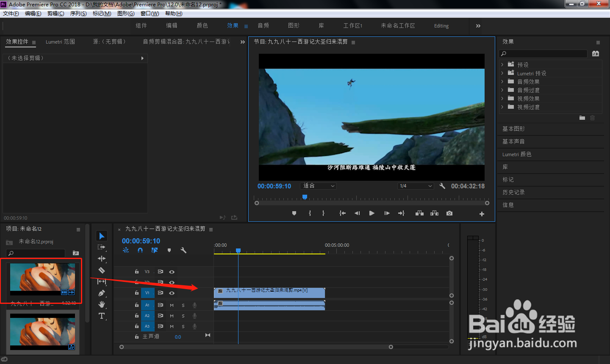Screen dimensions: 610x364
Task: Open the 基本图形 panel
Action: (x=513, y=129)
